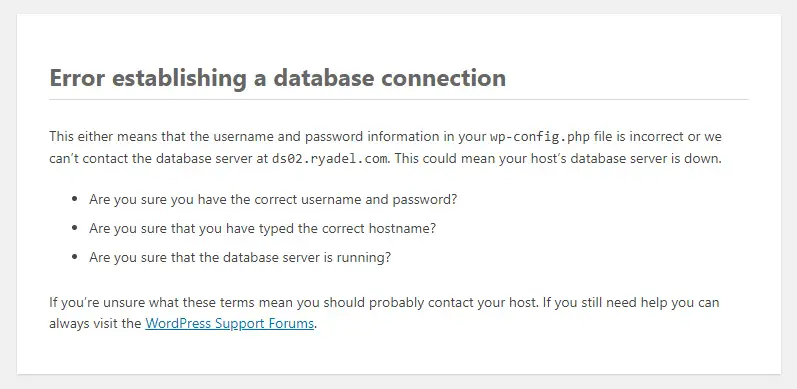Image resolution: width=797 pixels, height=389 pixels.
Task: Click bullet dot beside username and password question
Action: (x=75, y=199)
